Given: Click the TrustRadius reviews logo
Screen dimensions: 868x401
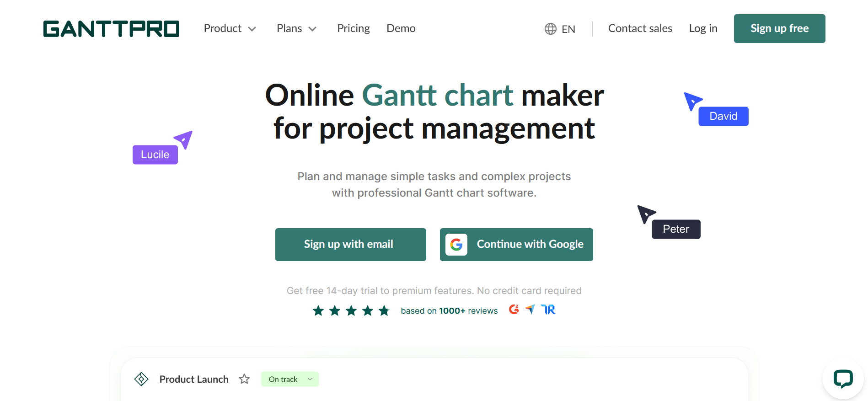Looking at the screenshot, I should point(548,310).
